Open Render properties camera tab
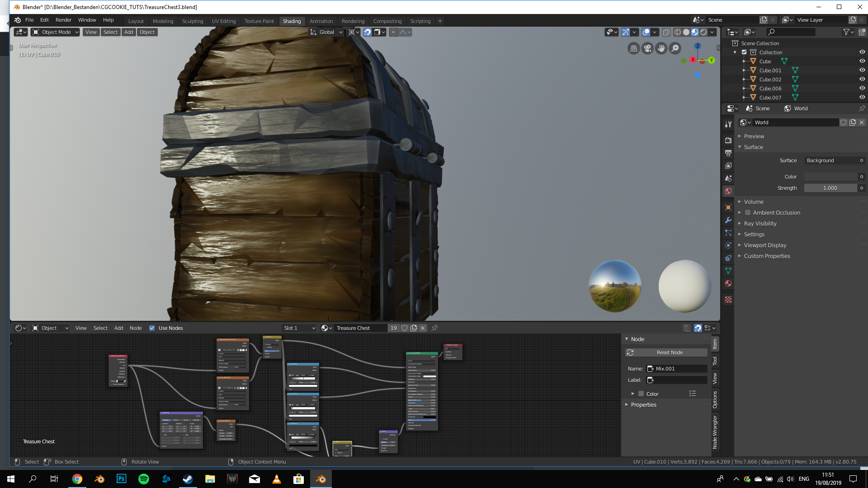Viewport: 868px width, 488px height. [x=728, y=141]
